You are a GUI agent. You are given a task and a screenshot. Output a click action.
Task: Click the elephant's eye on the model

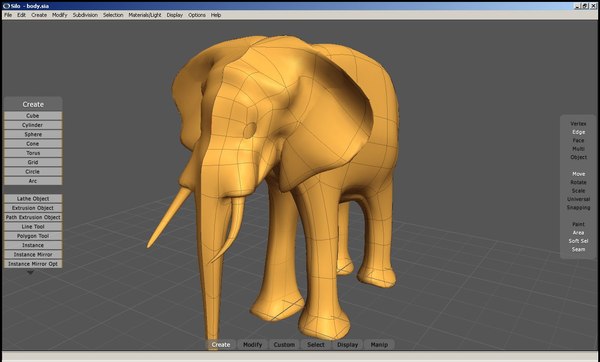point(249,130)
